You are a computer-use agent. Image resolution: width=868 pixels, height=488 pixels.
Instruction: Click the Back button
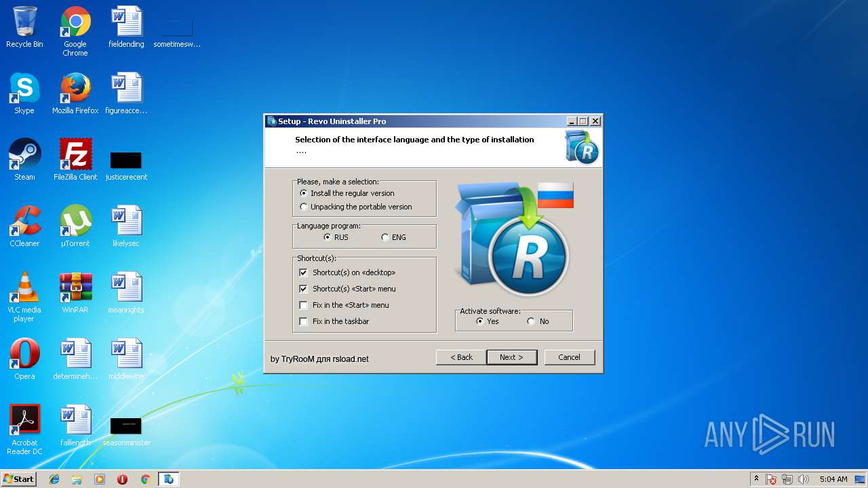[461, 357]
